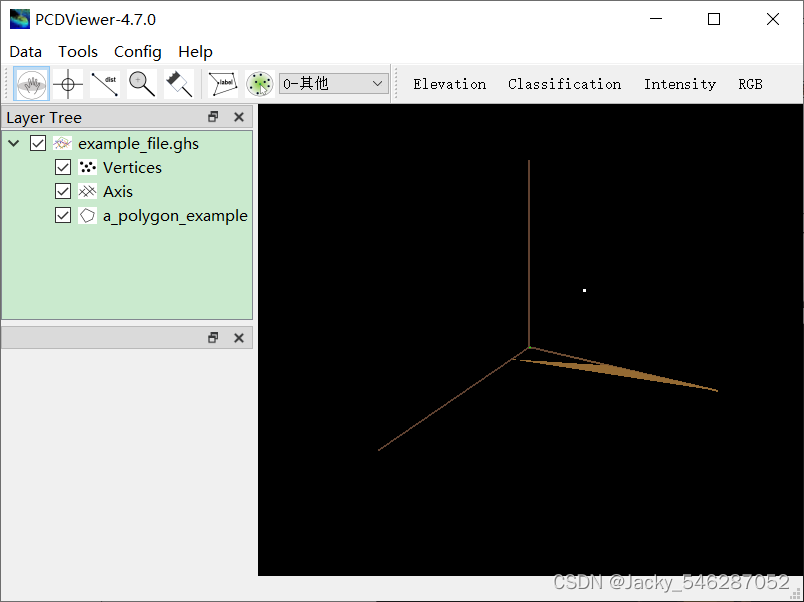Screen dimensions: 804x602
Task: Close the Layer Tree panel
Action: point(239,117)
